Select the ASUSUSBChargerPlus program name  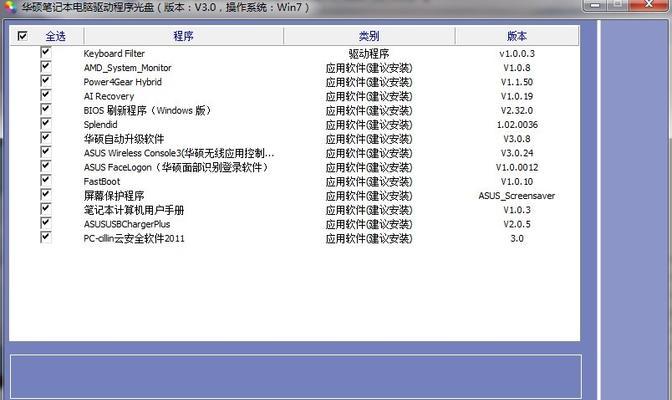click(x=127, y=224)
